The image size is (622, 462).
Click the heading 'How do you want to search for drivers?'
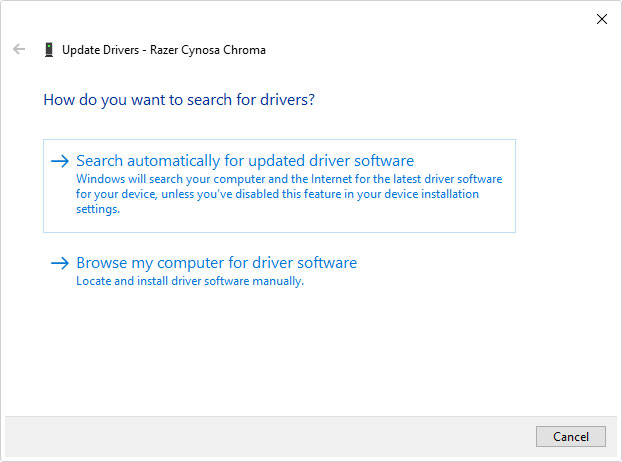pyautogui.click(x=179, y=100)
